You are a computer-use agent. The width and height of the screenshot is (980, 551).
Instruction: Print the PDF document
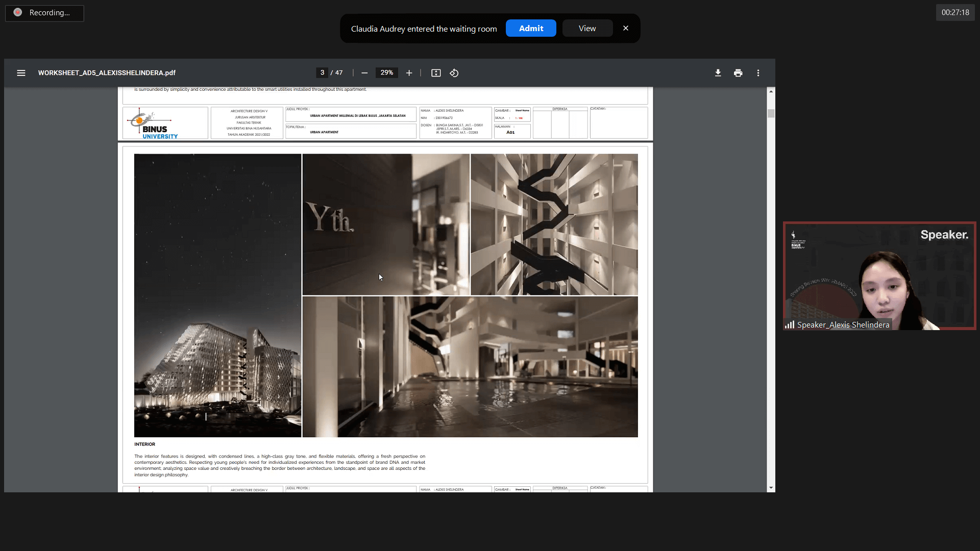click(x=738, y=73)
